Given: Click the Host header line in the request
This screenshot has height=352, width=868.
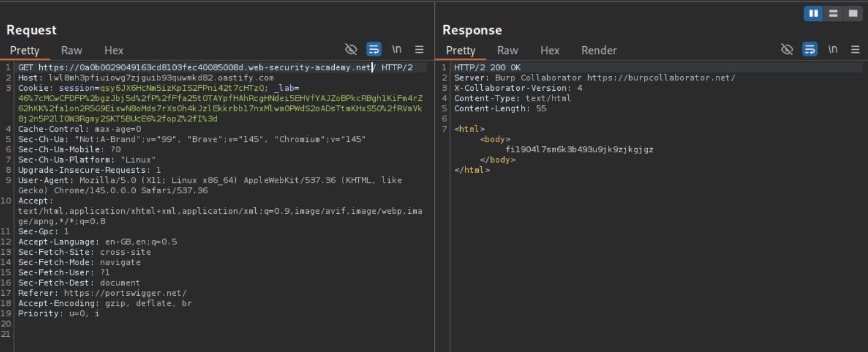Looking at the screenshot, I should (x=146, y=78).
